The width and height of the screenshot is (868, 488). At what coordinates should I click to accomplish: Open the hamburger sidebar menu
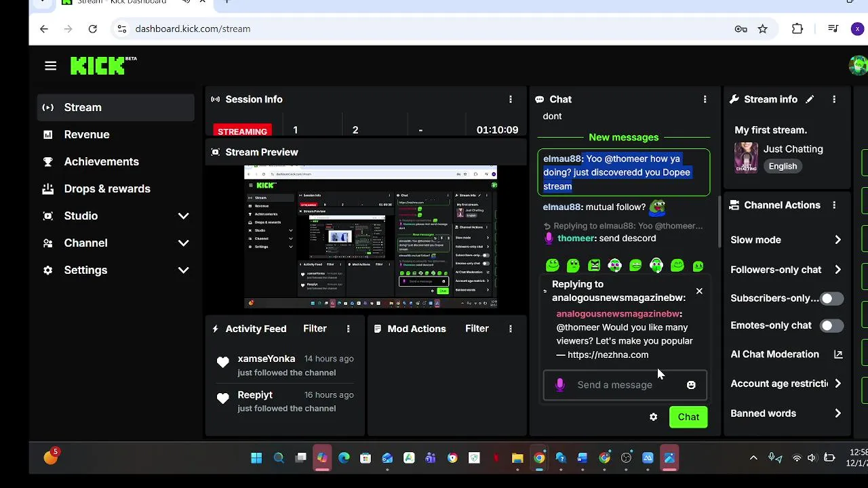pos(50,66)
